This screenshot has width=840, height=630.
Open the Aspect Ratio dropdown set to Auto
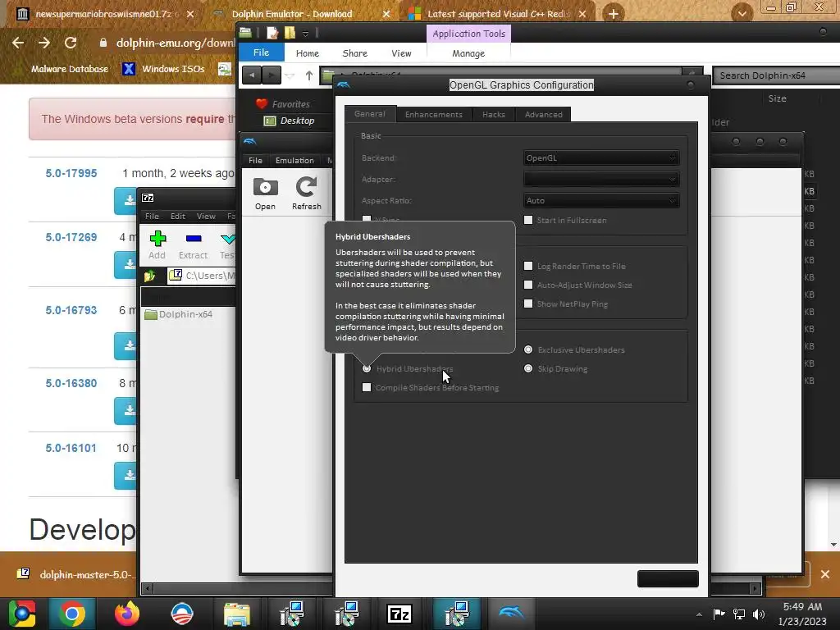coord(601,200)
